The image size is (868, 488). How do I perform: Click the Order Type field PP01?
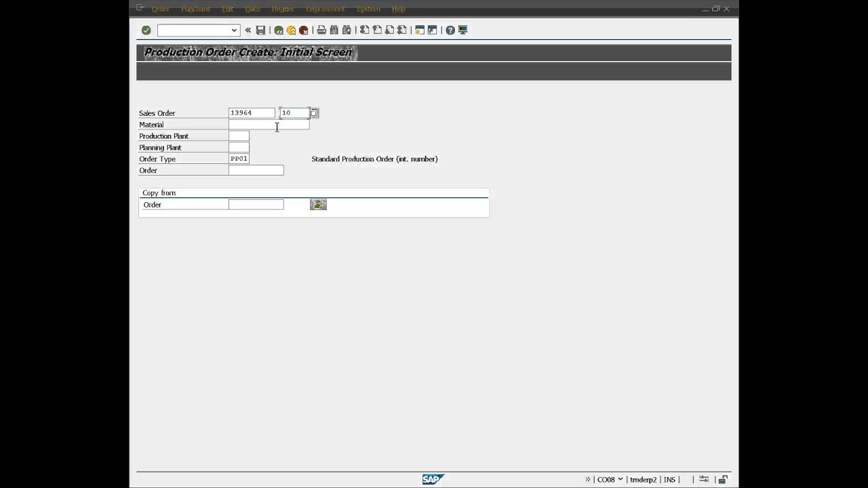(239, 159)
